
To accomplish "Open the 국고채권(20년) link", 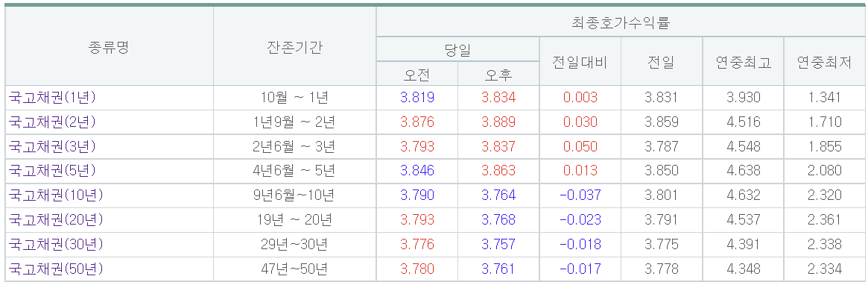I will coord(56,220).
